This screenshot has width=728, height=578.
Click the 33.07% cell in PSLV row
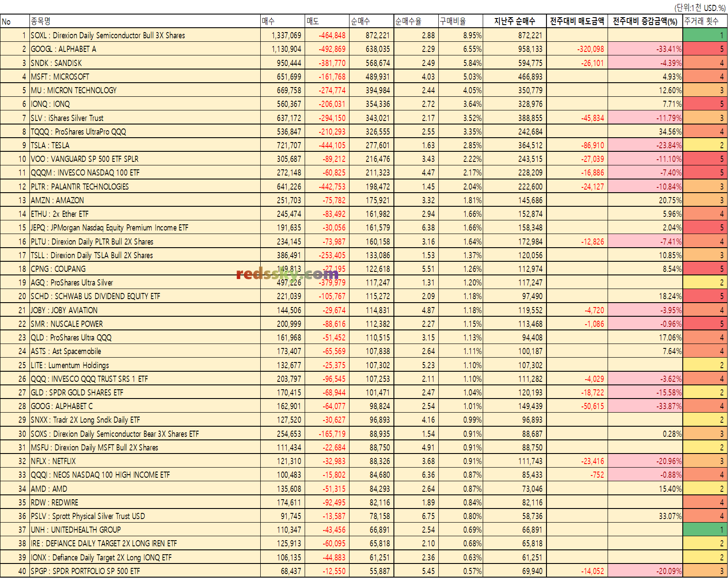click(x=645, y=516)
